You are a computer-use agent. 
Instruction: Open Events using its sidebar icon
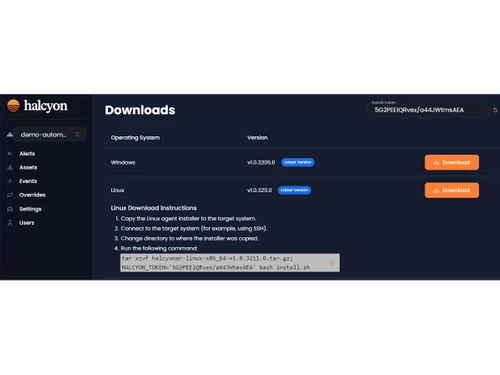(10, 181)
